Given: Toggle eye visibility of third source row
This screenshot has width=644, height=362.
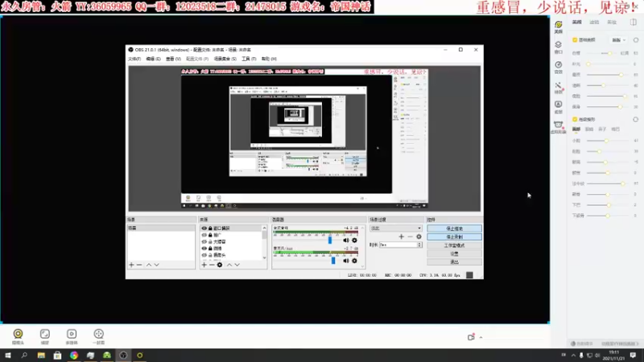Looking at the screenshot, I should tap(204, 242).
